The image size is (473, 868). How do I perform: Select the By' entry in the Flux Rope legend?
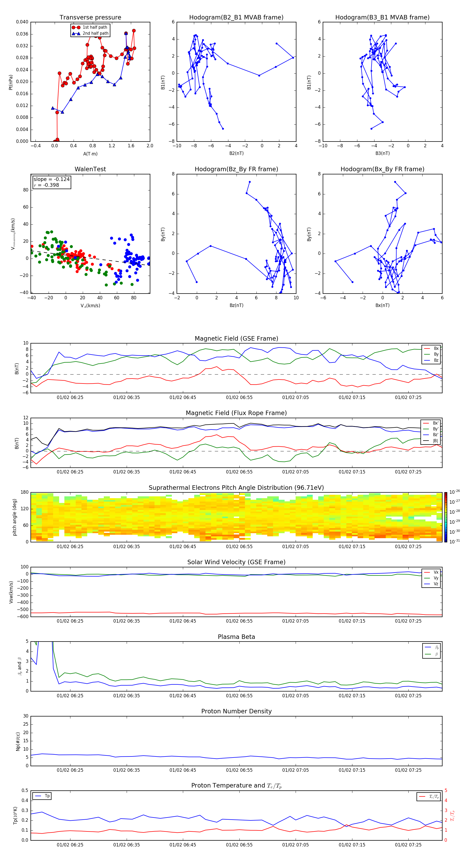pyautogui.click(x=431, y=429)
